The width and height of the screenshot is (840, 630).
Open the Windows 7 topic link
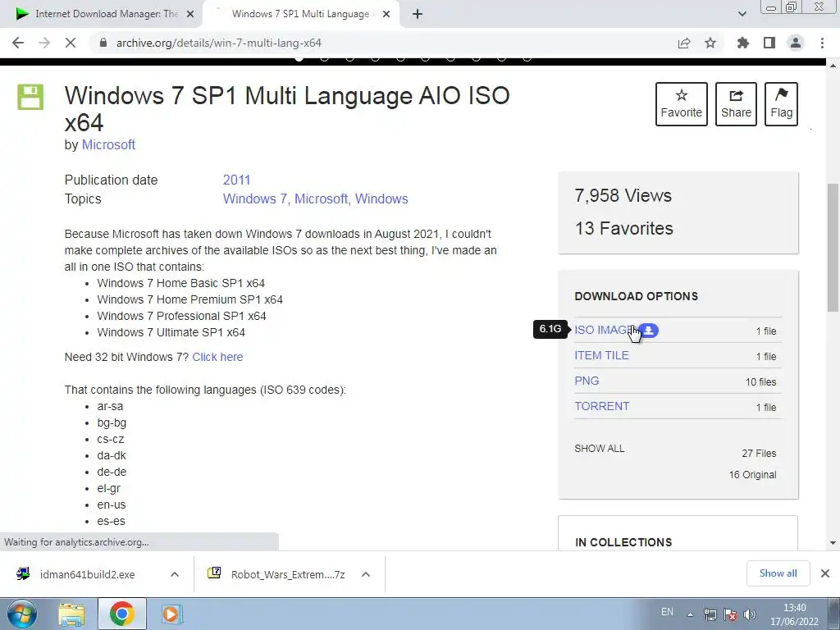[x=254, y=199]
